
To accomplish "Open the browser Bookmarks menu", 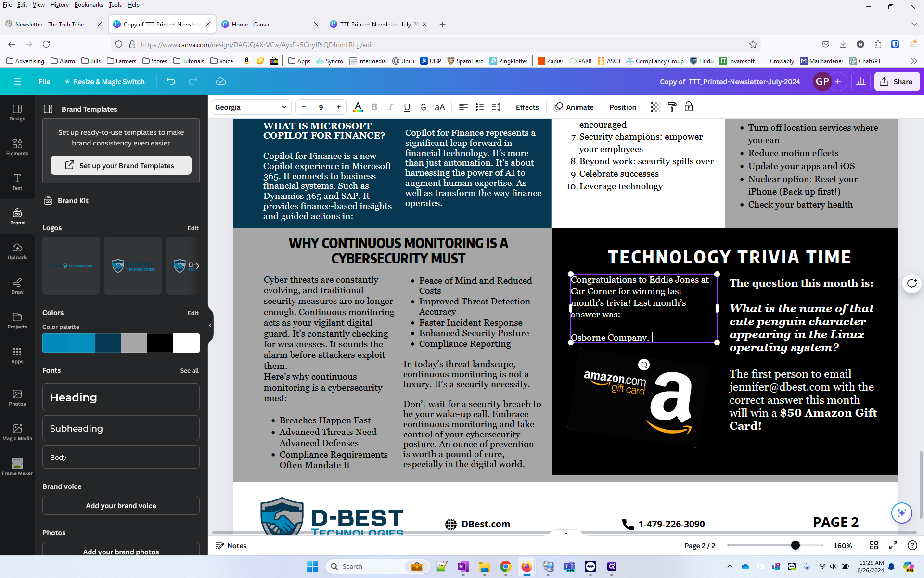I will coord(89,5).
